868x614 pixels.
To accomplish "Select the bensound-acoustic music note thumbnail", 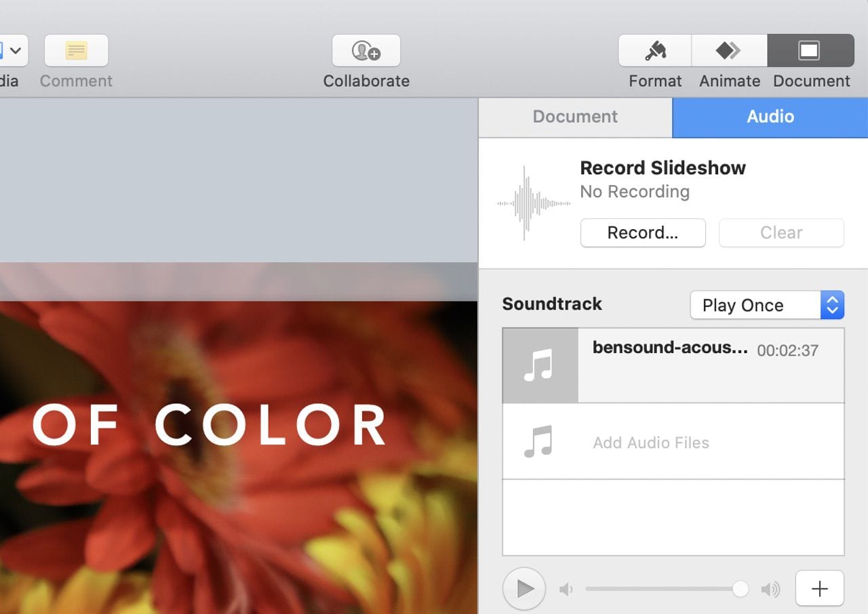I will [x=540, y=365].
